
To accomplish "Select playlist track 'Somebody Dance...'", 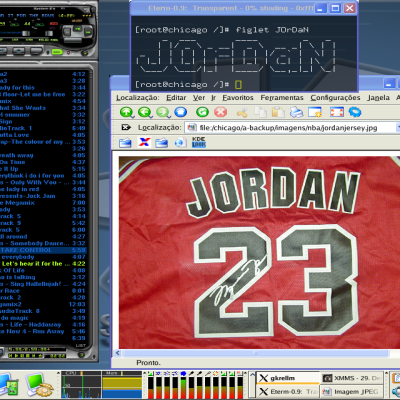I will [x=43, y=243].
